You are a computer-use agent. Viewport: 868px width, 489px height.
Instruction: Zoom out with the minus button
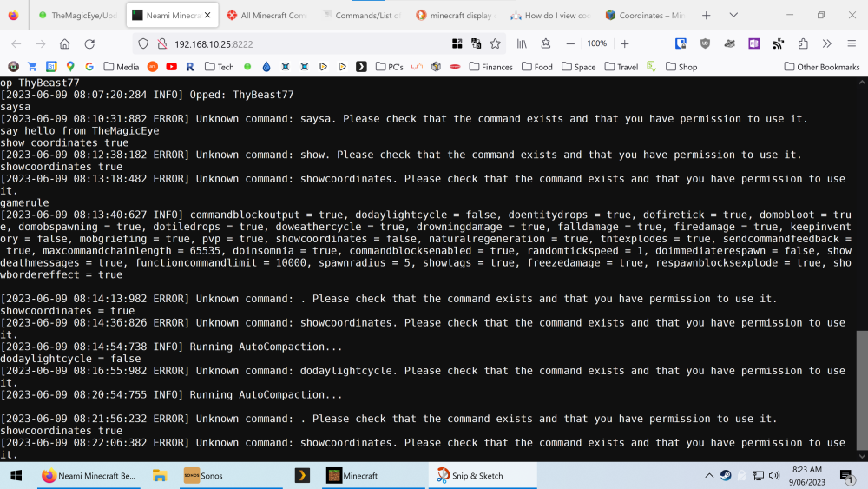[x=570, y=43]
